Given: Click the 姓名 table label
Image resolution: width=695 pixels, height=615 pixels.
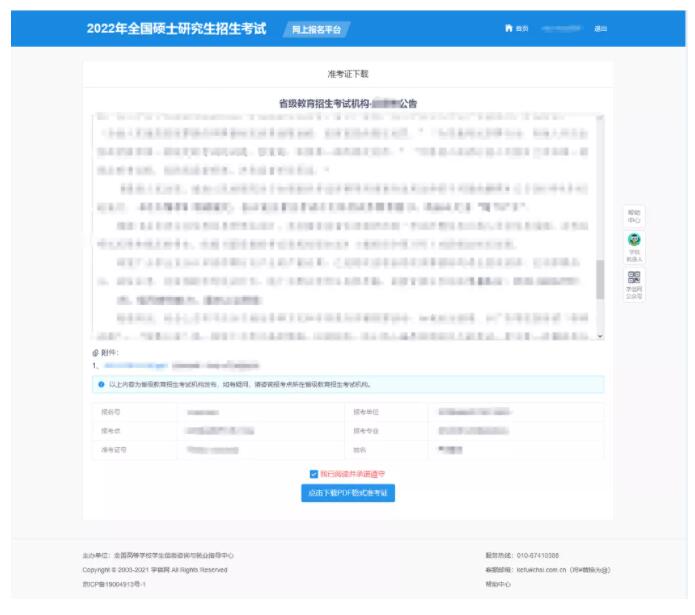Looking at the screenshot, I should 359,450.
